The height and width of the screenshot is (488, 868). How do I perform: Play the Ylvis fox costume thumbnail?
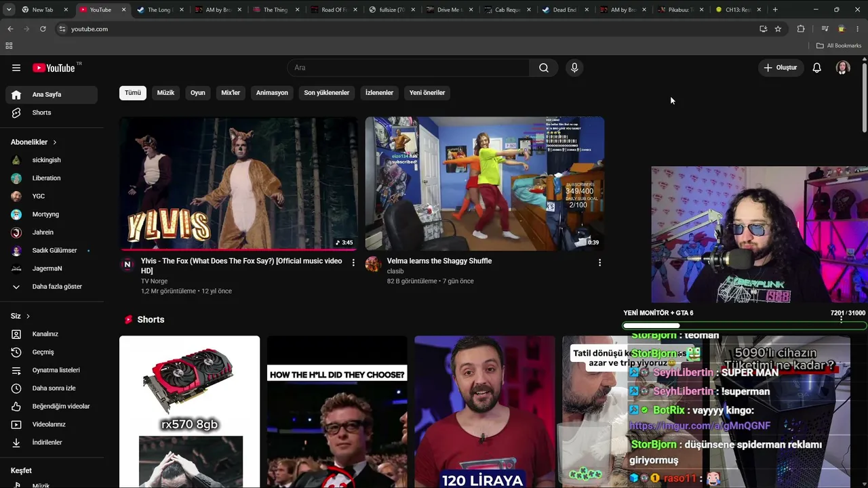coord(239,184)
